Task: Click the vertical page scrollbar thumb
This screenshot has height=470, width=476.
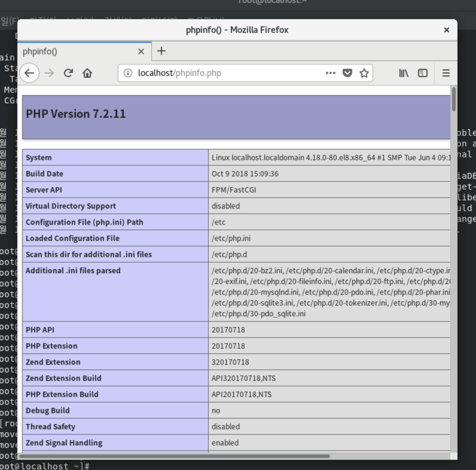Action: click(454, 99)
